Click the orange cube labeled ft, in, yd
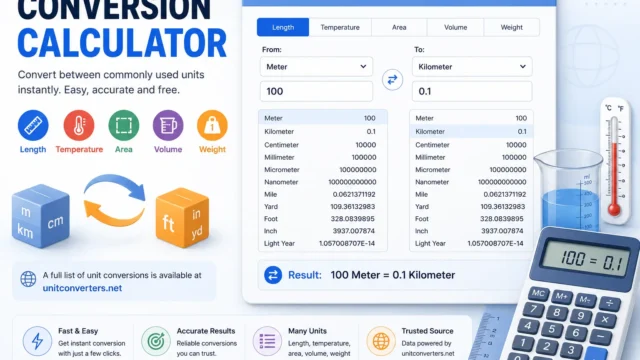Viewport: 640px width, 360px height. pos(182,218)
